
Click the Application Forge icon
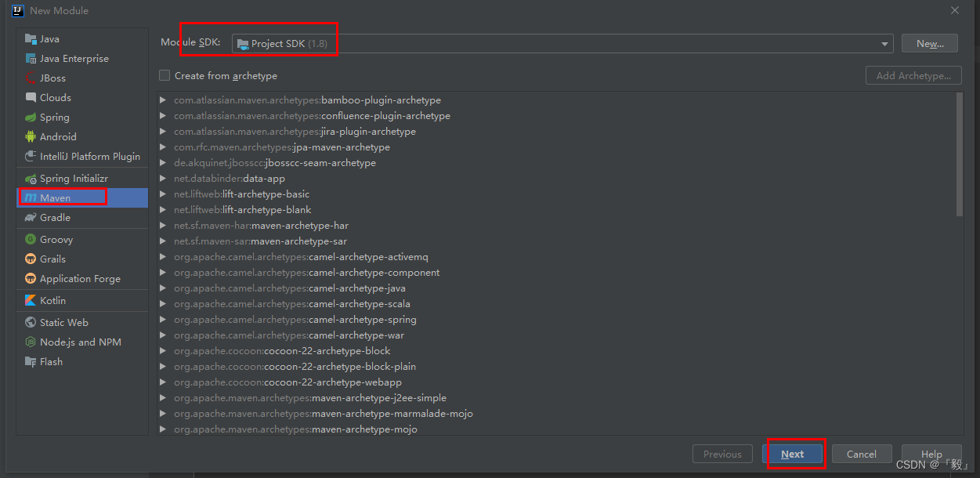tap(31, 279)
